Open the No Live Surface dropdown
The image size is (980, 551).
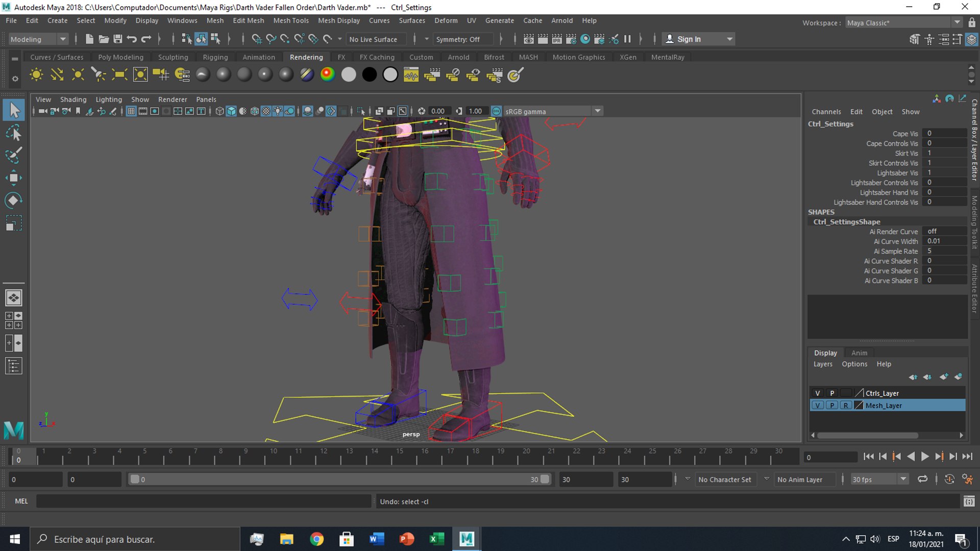pyautogui.click(x=377, y=39)
